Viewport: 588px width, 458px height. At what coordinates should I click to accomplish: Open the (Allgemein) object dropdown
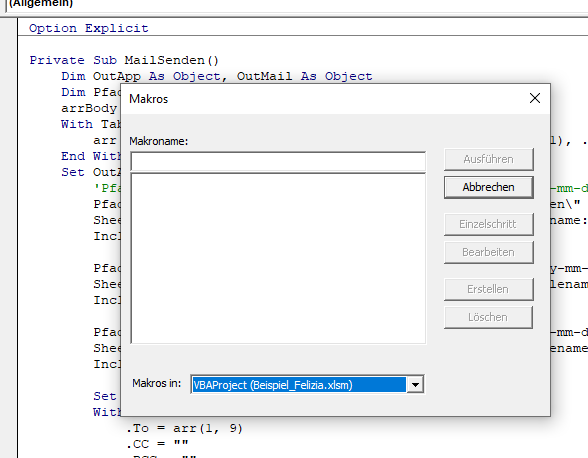296,5
